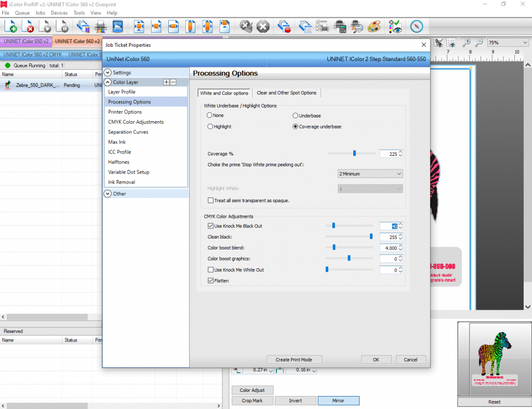Switch to the UNINET IColor 650 v2 tab
Viewport: 532px width, 409px height.
click(x=26, y=42)
